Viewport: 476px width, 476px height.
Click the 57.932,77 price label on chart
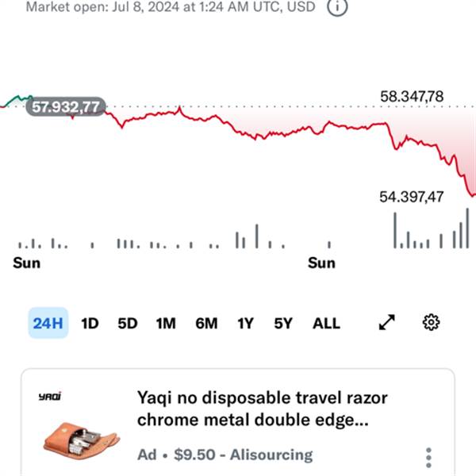click(66, 107)
